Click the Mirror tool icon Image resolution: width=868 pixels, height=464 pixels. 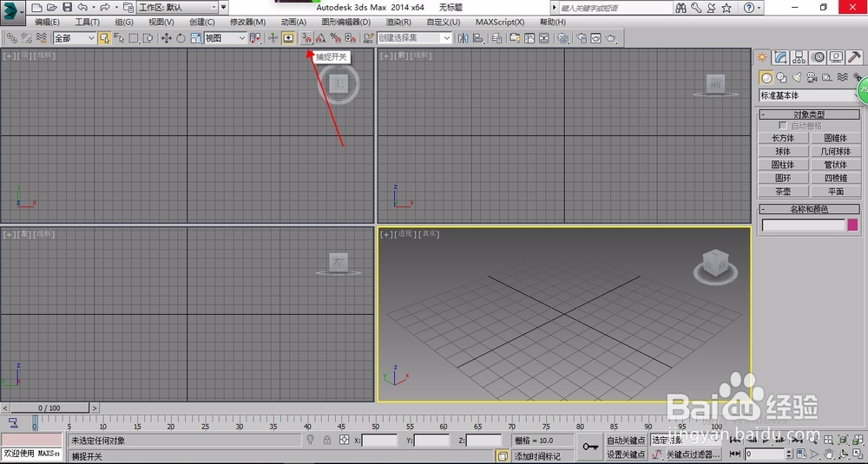[464, 37]
